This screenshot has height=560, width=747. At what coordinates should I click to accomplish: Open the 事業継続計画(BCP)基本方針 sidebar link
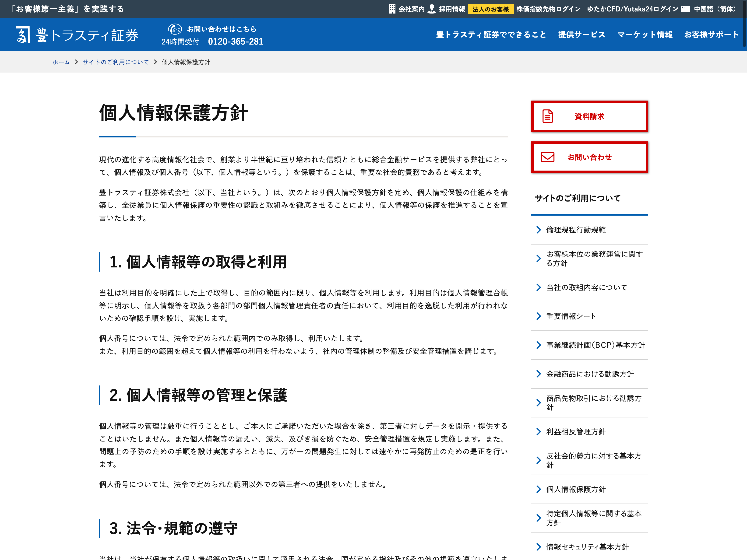595,345
